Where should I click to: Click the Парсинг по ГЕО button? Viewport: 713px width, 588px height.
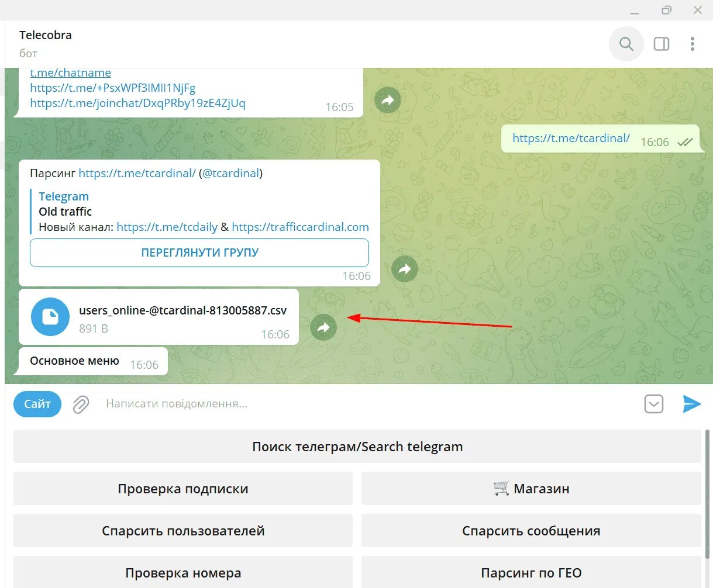pos(531,572)
